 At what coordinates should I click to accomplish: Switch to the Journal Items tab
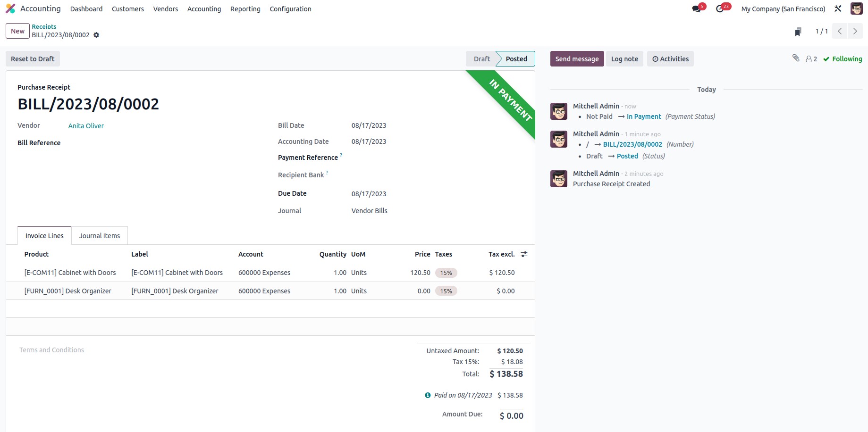click(x=100, y=236)
